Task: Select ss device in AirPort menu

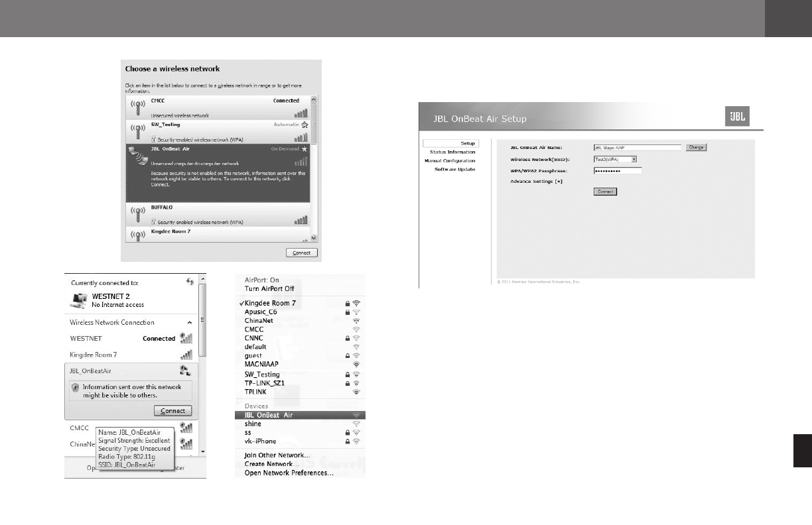Action: (x=301, y=432)
